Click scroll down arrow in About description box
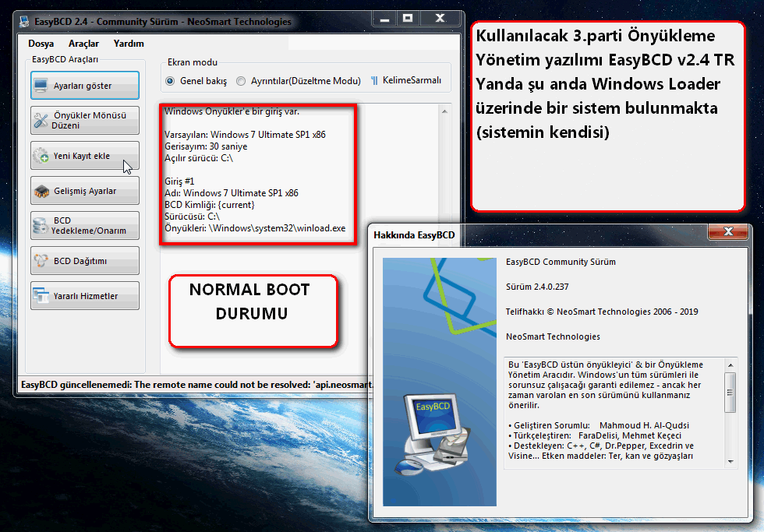 click(730, 461)
